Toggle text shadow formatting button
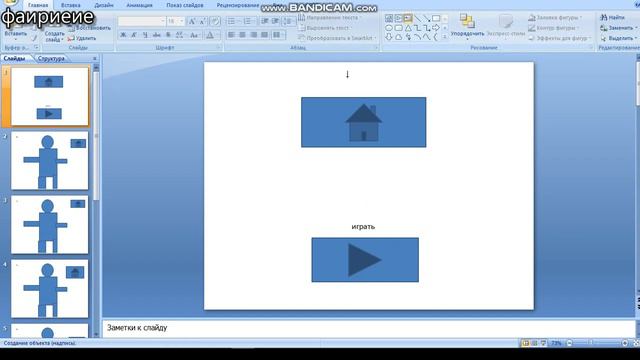The width and height of the screenshot is (640, 360). 168,36
